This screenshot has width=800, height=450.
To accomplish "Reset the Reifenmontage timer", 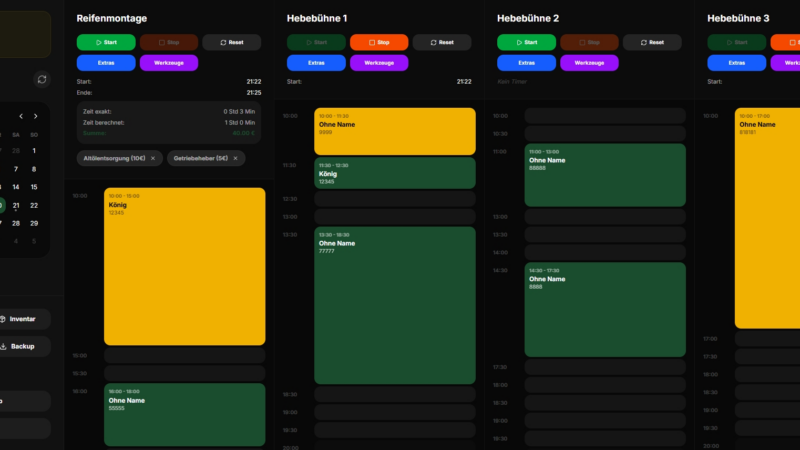I will click(231, 42).
